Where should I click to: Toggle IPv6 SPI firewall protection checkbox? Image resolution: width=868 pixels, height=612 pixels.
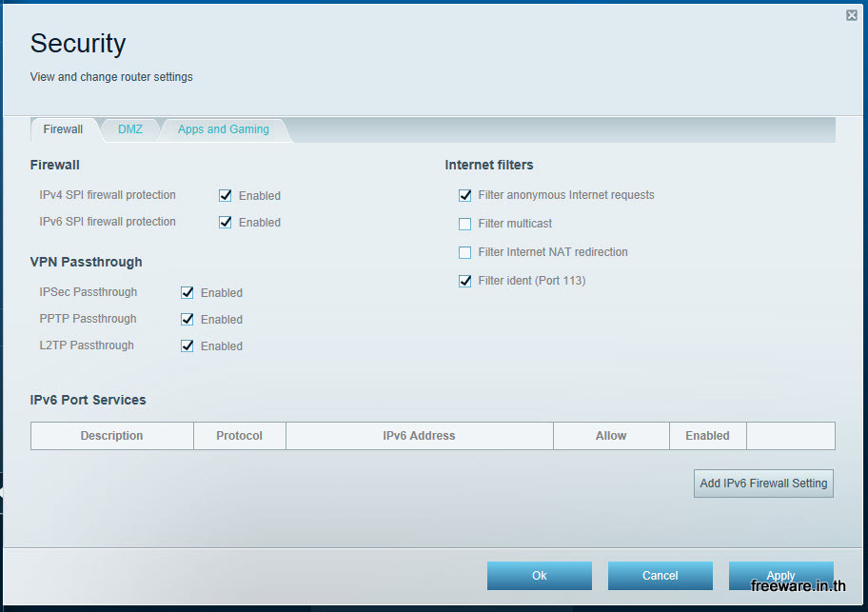pyautogui.click(x=226, y=222)
